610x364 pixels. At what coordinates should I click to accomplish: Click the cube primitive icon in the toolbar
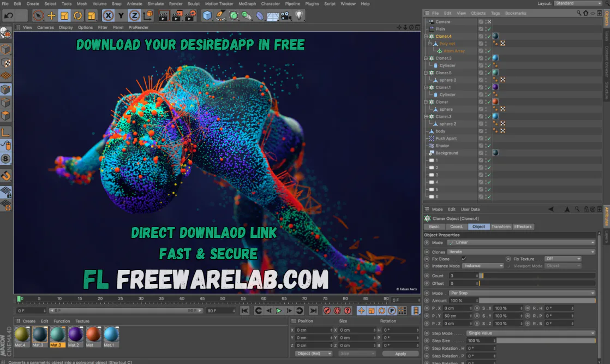[x=206, y=15]
